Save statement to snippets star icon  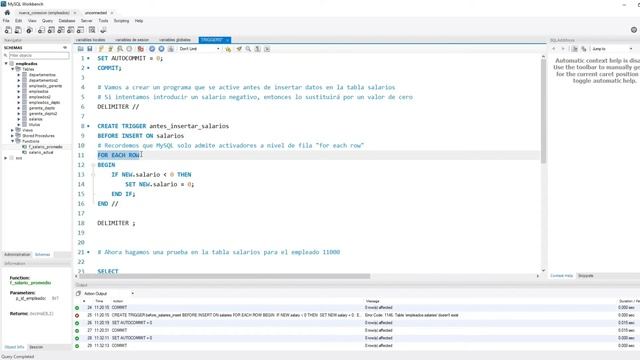(x=228, y=49)
